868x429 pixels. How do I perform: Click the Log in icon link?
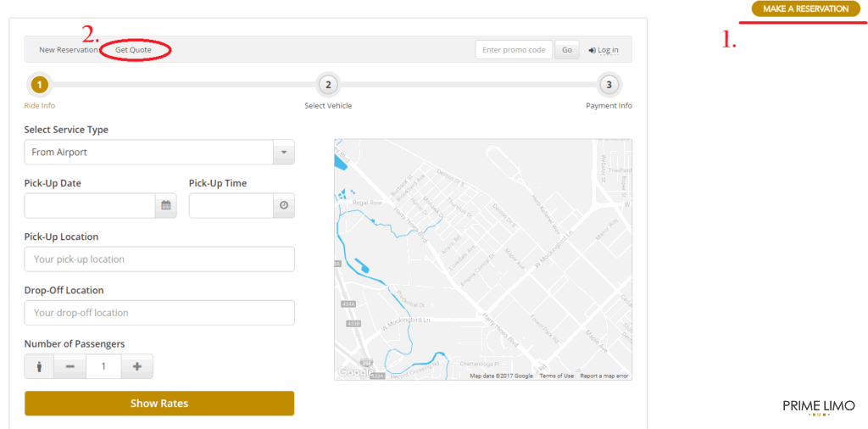click(604, 50)
